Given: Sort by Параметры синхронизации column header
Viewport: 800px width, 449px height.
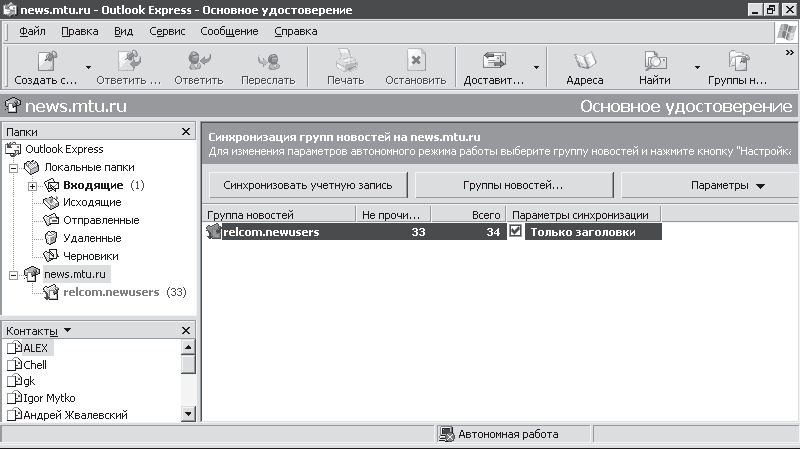Looking at the screenshot, I should pyautogui.click(x=584, y=214).
